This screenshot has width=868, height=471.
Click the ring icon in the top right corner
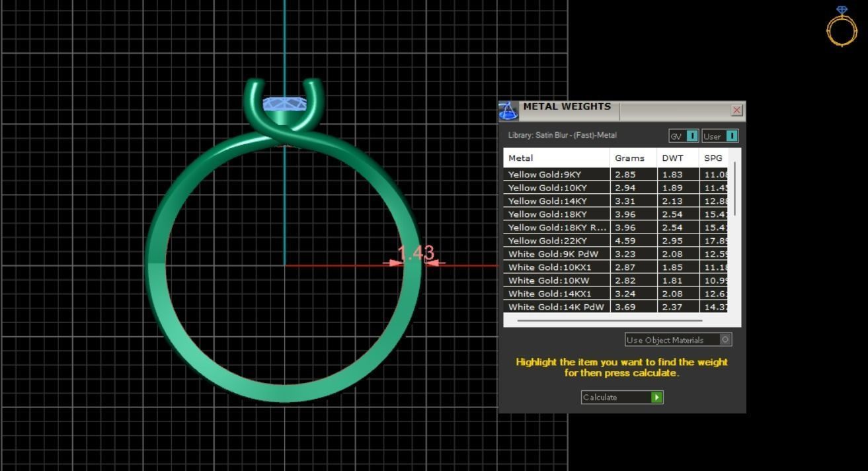point(842,26)
